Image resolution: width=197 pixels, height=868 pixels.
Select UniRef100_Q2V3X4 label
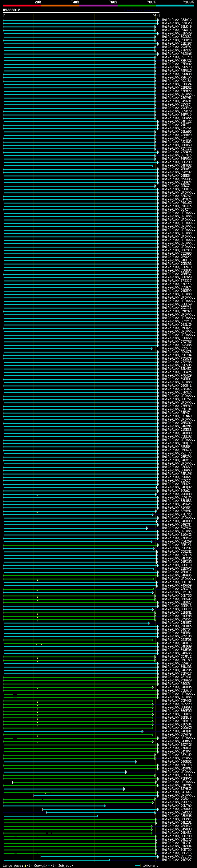[x=177, y=104]
